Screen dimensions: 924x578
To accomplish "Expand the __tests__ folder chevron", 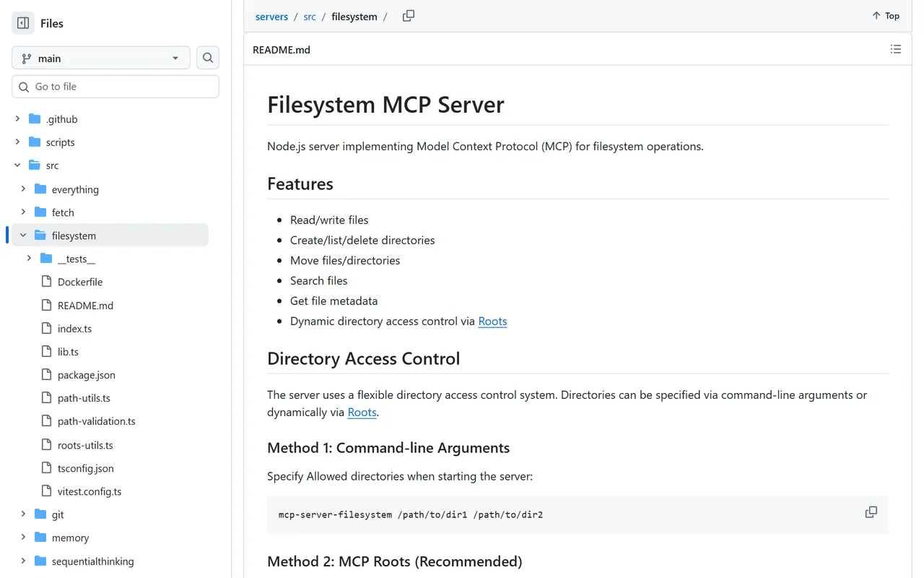I will (29, 258).
